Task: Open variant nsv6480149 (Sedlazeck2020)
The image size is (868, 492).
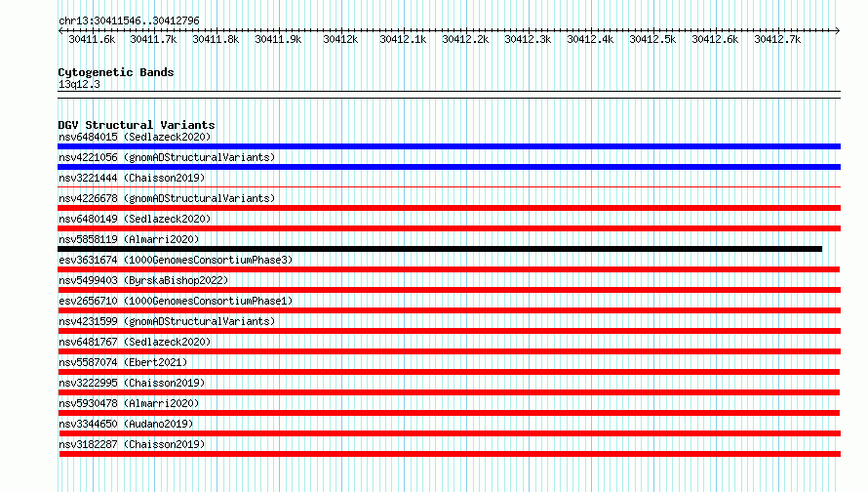Action: point(135,219)
